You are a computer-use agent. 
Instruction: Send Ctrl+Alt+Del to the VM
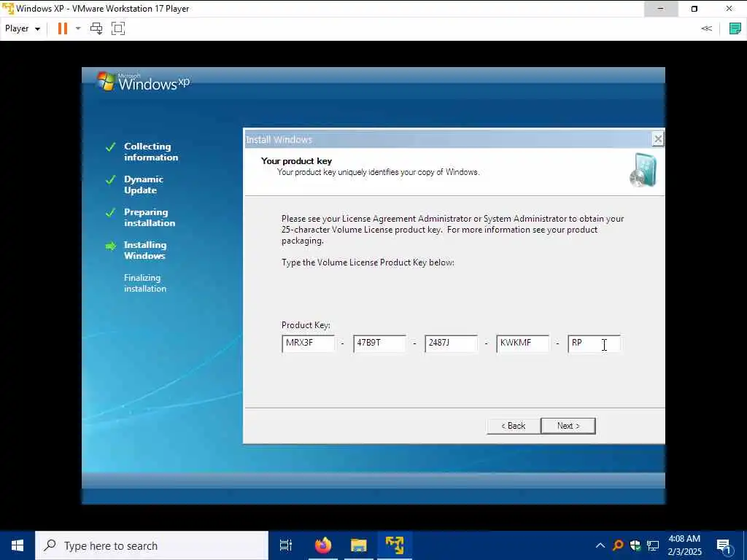tap(96, 28)
